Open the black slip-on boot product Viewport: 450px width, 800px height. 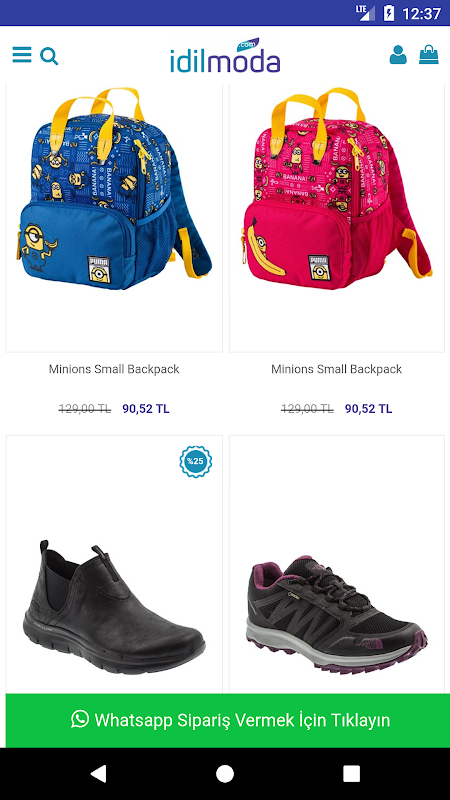(114, 607)
